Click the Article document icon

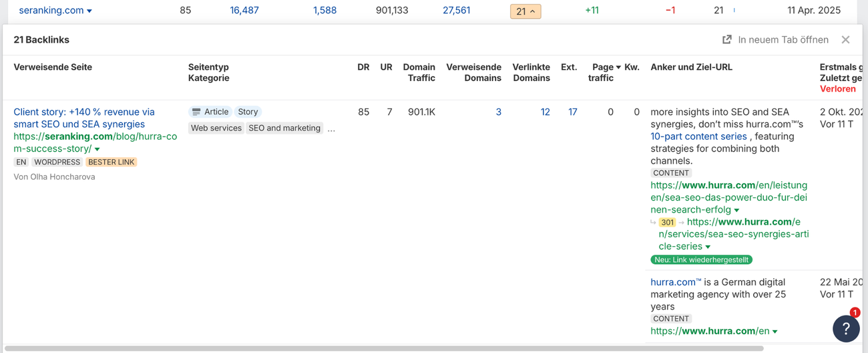[x=196, y=112]
